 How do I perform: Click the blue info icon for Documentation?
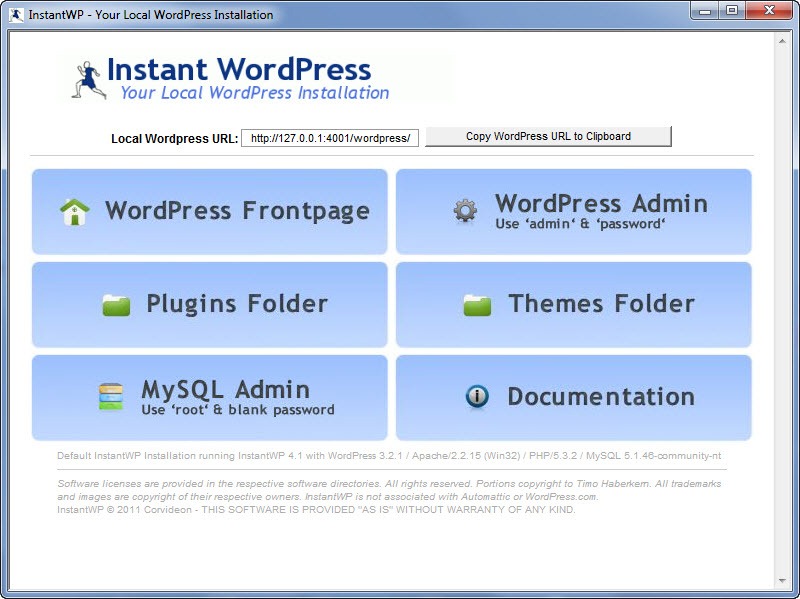tap(477, 396)
